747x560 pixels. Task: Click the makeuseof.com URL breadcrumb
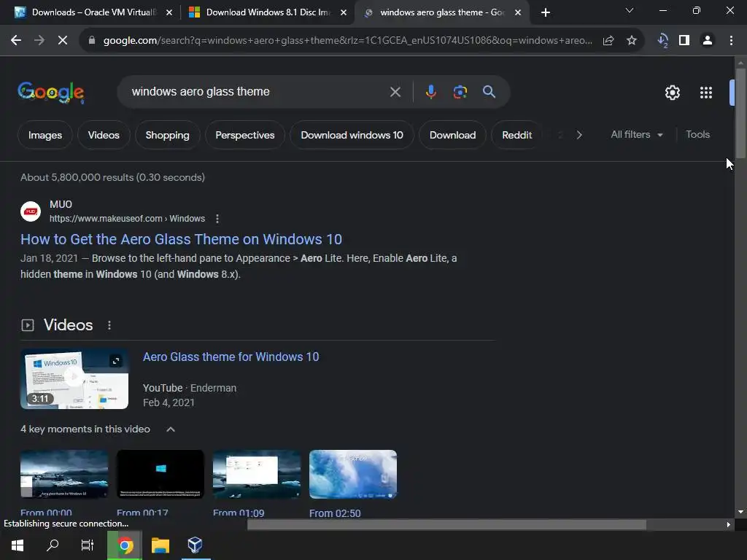click(x=127, y=219)
